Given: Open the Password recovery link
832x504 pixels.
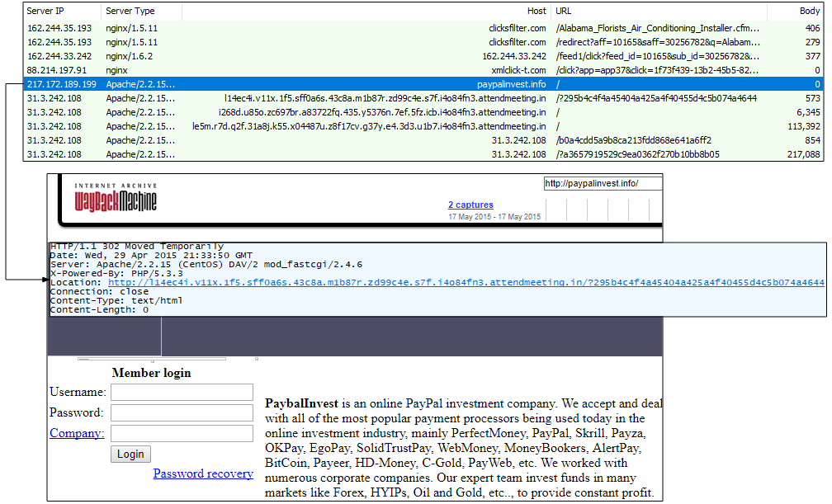Looking at the screenshot, I should (203, 473).
